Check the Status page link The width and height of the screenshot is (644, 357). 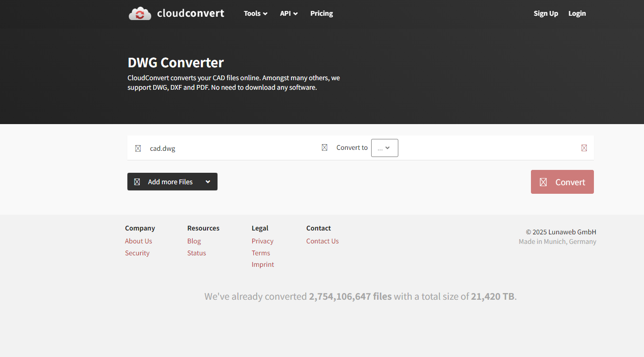click(x=197, y=253)
